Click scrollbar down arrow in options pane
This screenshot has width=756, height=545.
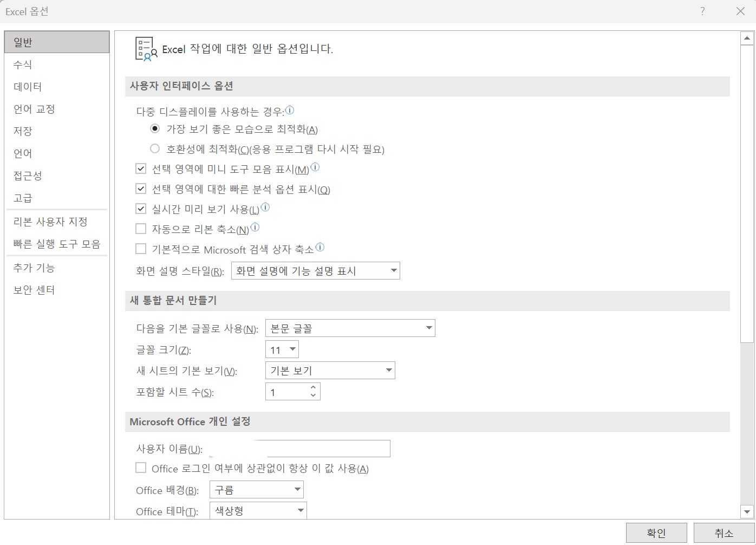tap(747, 511)
